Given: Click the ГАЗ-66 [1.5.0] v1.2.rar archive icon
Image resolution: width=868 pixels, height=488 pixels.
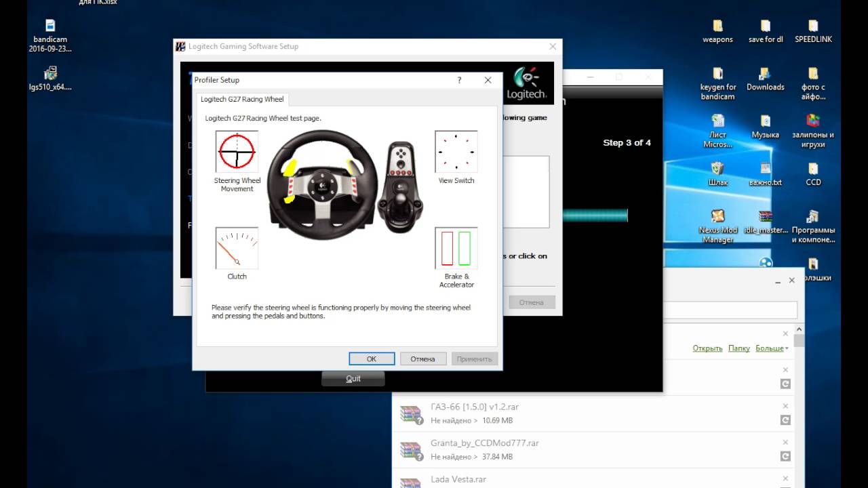Looking at the screenshot, I should point(411,413).
